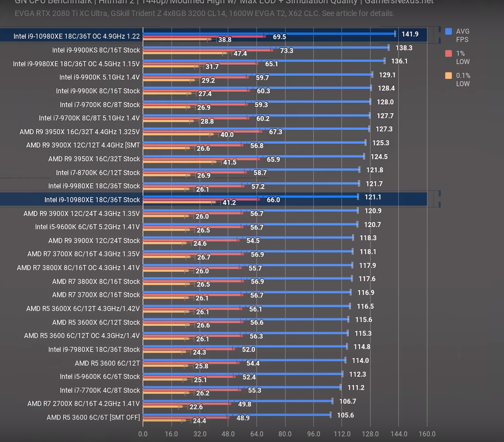Click the 141.9 average FPS value
Viewport: 504px width, 442px height.
tap(410, 34)
